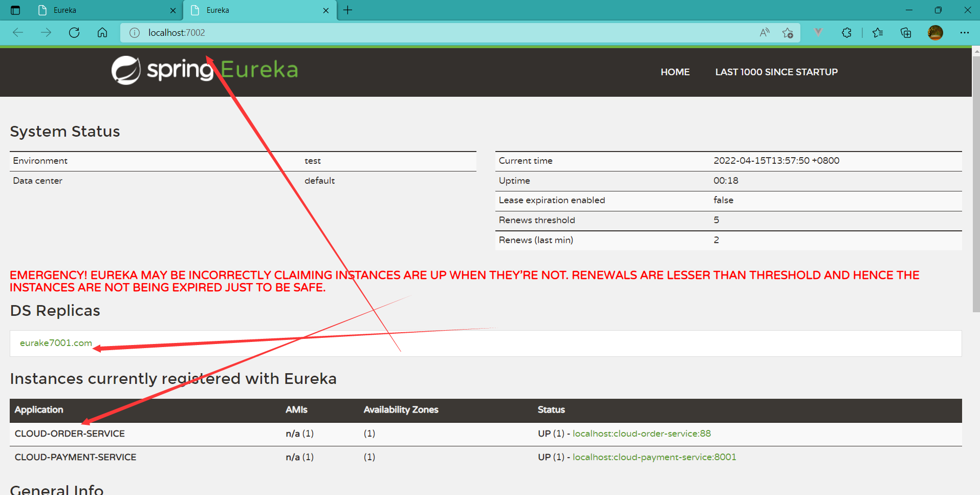This screenshot has width=980, height=495.
Task: Restore down the browser window
Action: pos(938,10)
